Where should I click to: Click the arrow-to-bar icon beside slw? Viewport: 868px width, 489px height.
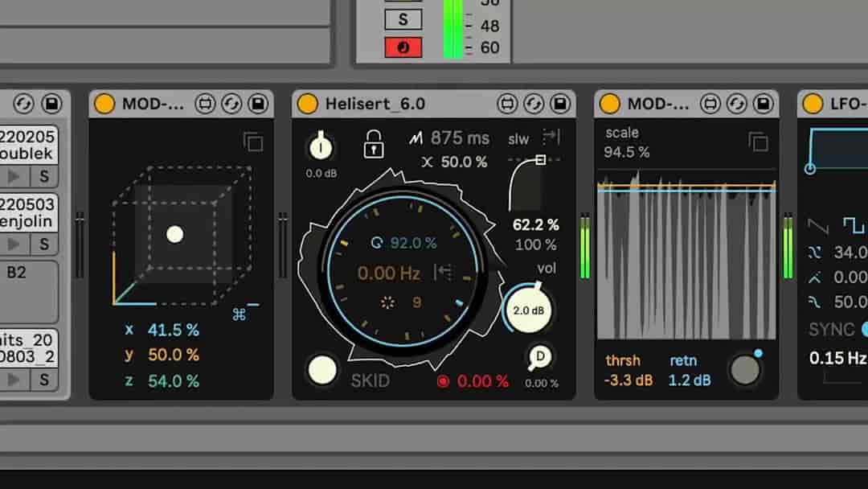point(551,137)
